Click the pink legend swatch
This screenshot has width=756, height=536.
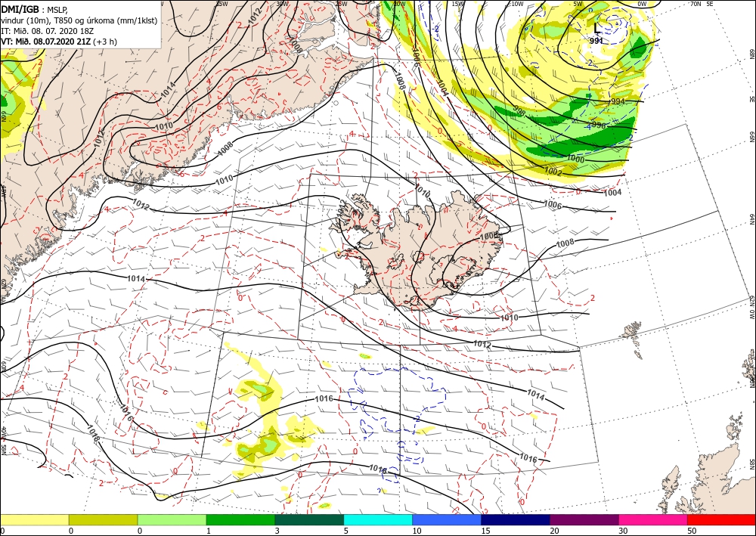click(x=653, y=519)
